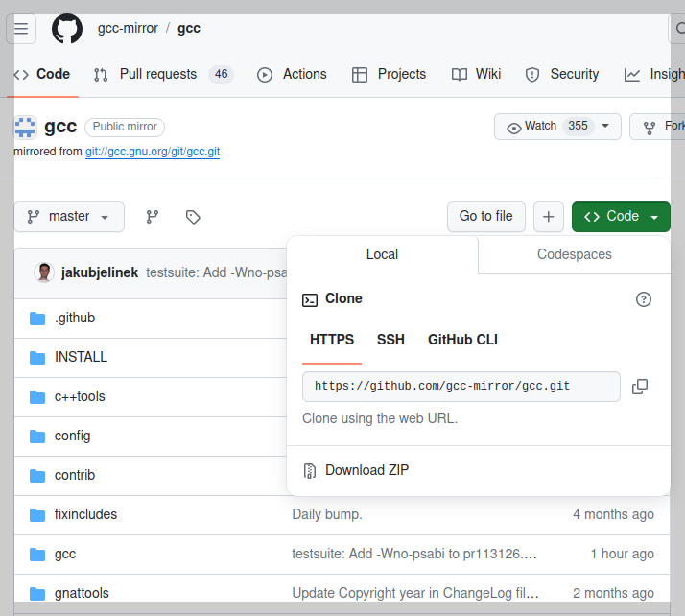Open the .github folder
The width and height of the screenshot is (685, 616).
[75, 318]
